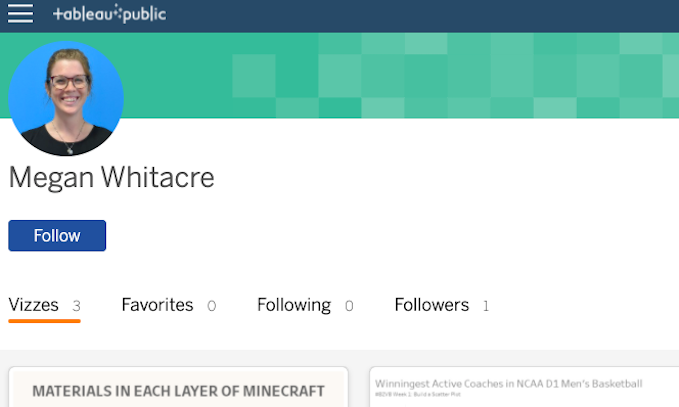Switch to the Favorites tab
The width and height of the screenshot is (679, 407).
pos(157,305)
